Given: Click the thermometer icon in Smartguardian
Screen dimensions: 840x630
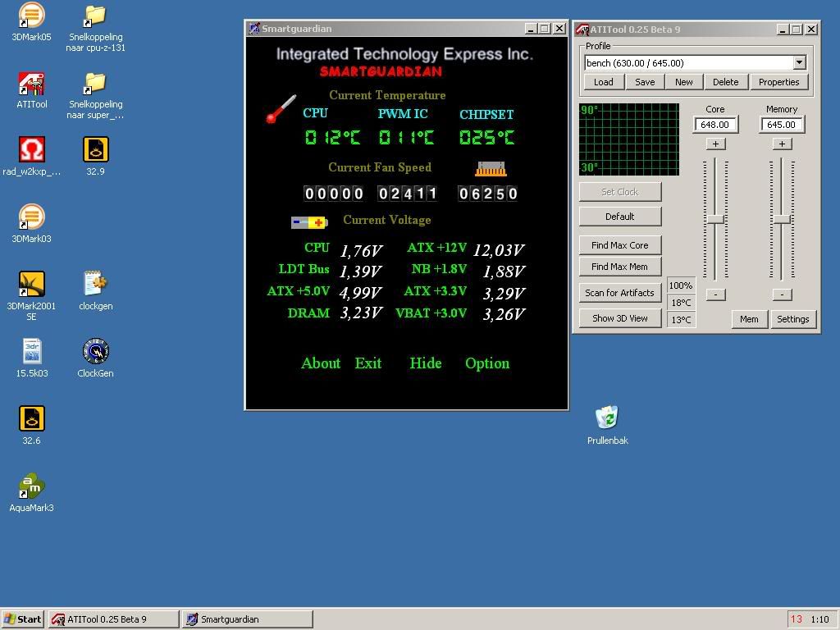Looking at the screenshot, I should (x=281, y=109).
